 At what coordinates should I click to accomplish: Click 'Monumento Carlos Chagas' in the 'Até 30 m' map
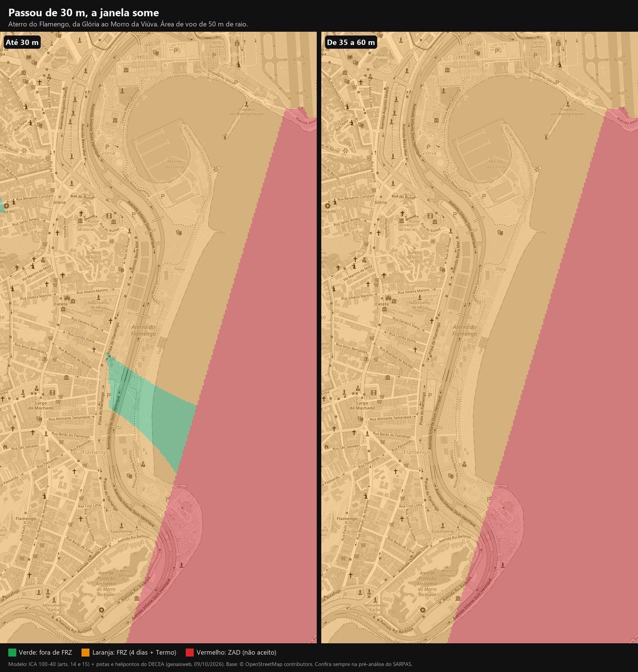pyautogui.click(x=54, y=610)
